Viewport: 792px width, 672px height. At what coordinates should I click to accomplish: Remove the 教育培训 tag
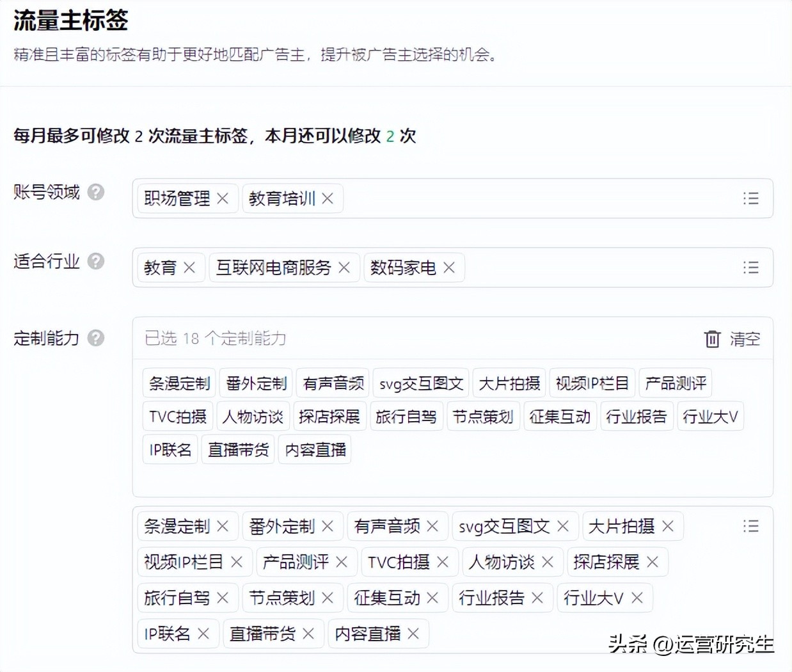click(x=327, y=198)
